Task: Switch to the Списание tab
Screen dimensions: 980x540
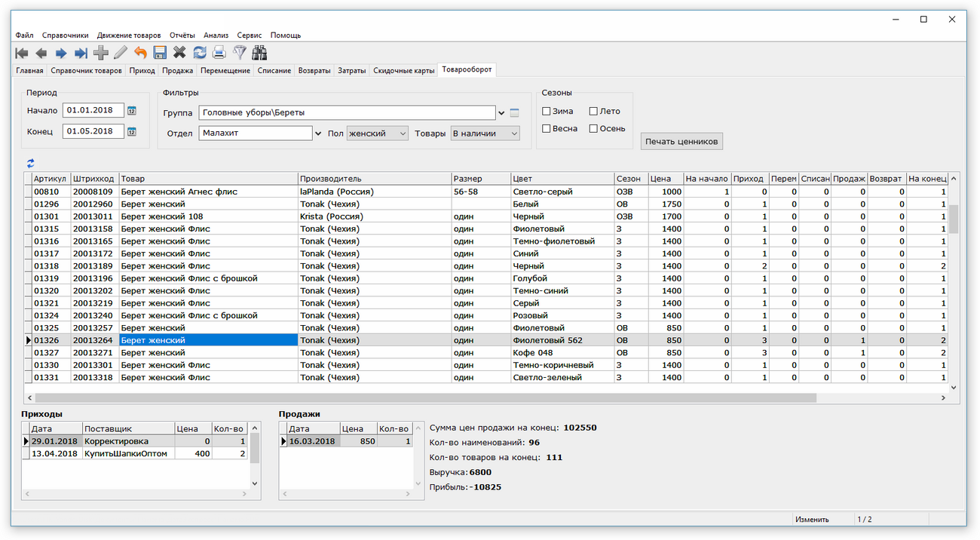Action: (x=274, y=71)
